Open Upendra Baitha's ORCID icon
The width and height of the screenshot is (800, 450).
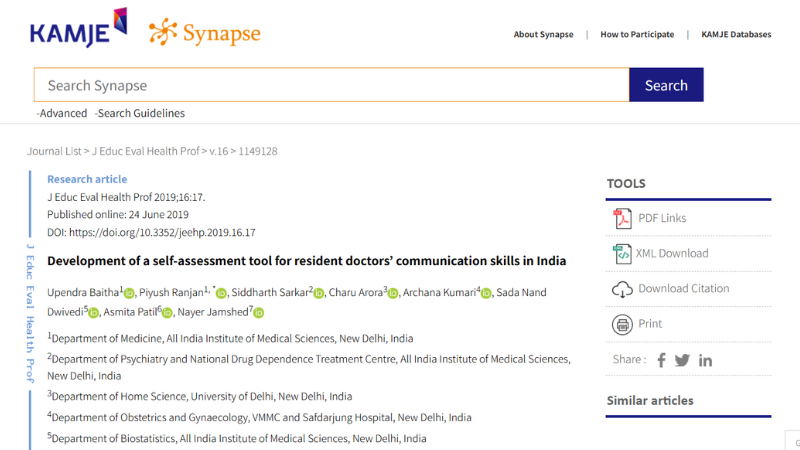[128, 294]
